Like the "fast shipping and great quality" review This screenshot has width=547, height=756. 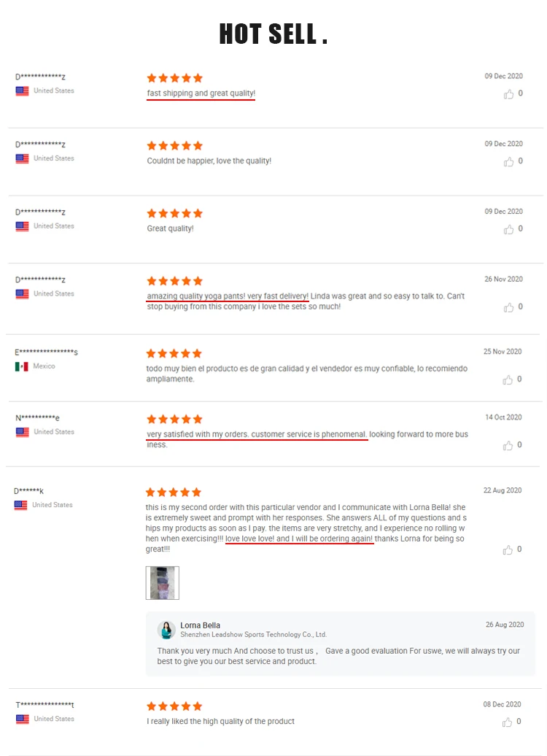coord(508,94)
